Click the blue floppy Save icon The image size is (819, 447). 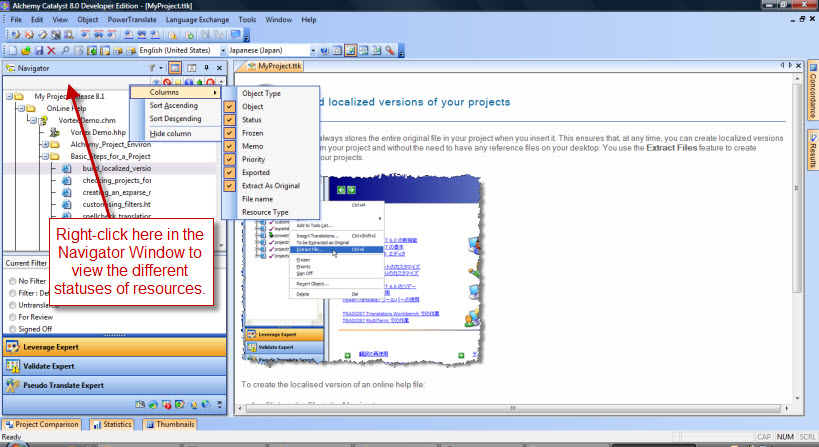click(x=39, y=51)
